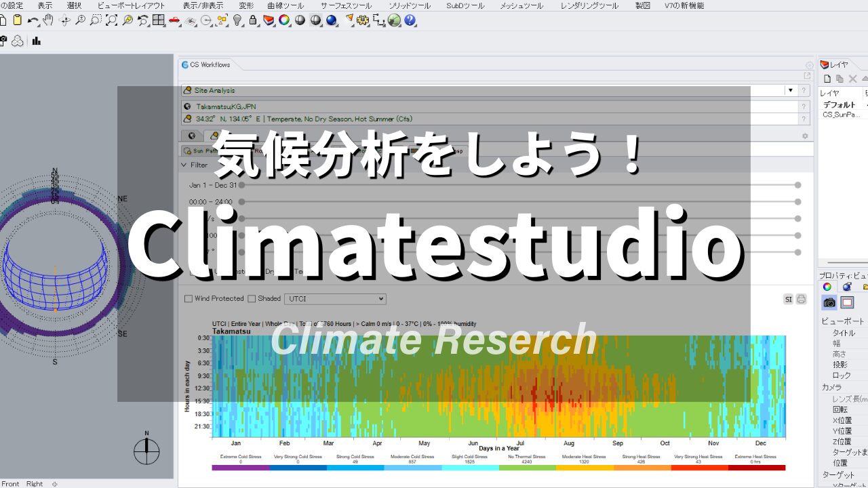Toggle the Shaded checkbox
The width and height of the screenshot is (868, 488).
click(252, 298)
